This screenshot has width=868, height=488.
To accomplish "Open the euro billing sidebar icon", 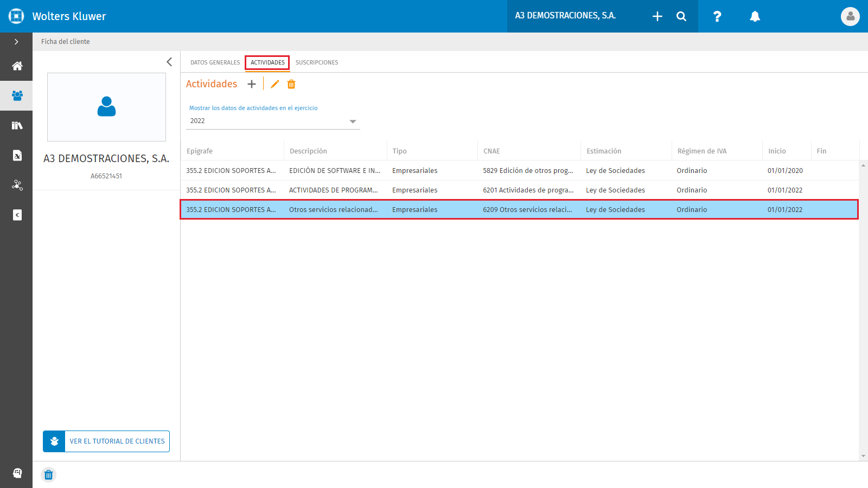I will pyautogui.click(x=17, y=215).
